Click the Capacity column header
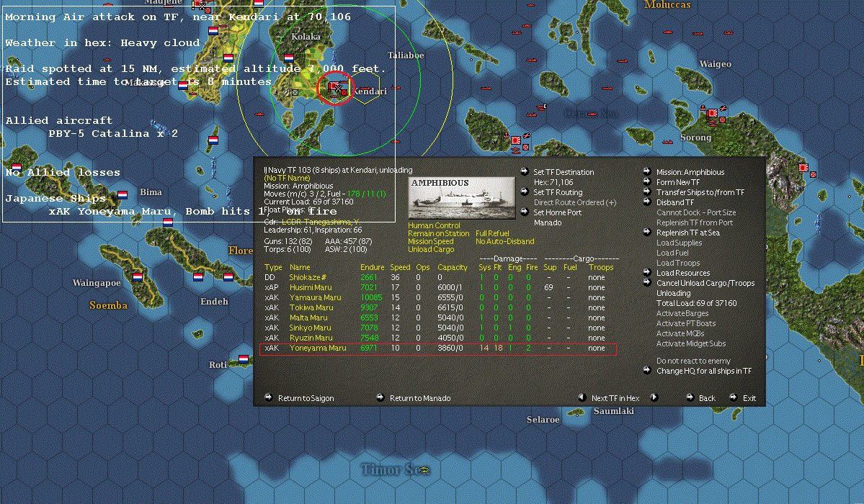The image size is (864, 504). 453,267
